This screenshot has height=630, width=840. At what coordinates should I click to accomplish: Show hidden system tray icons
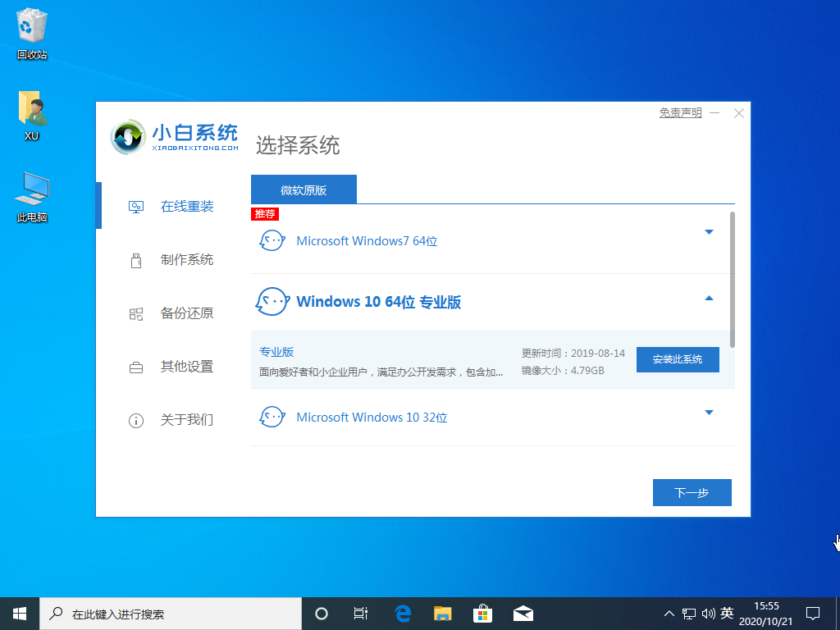coord(669,614)
